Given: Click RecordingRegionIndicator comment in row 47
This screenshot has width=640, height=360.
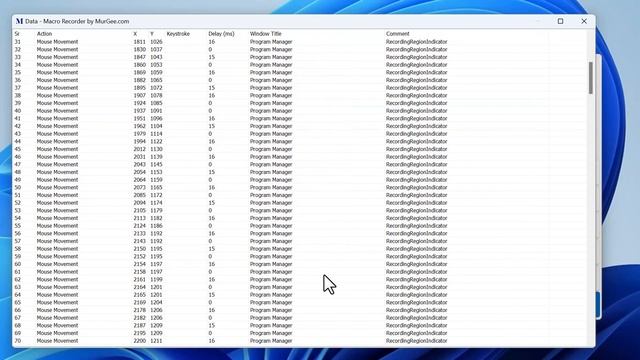Looking at the screenshot, I should pyautogui.click(x=416, y=164).
